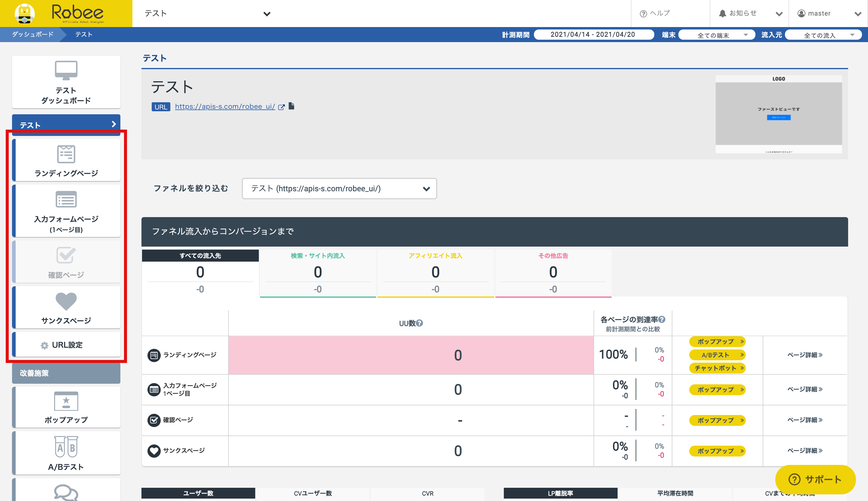Click the first-view LOGO page thumbnail

point(779,114)
